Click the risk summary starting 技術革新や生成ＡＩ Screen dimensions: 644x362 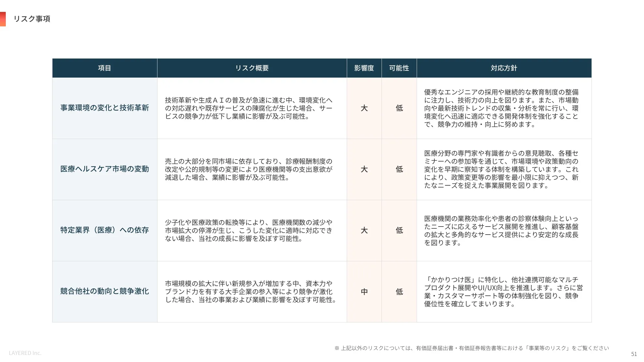point(249,108)
